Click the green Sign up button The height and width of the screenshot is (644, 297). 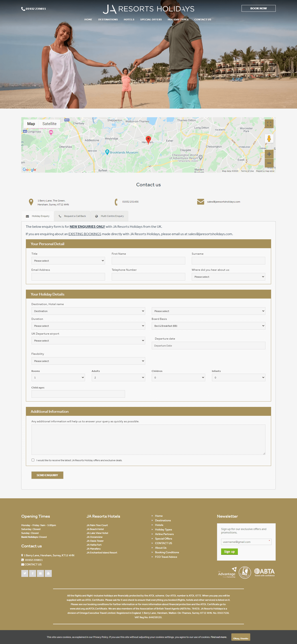[x=229, y=552]
